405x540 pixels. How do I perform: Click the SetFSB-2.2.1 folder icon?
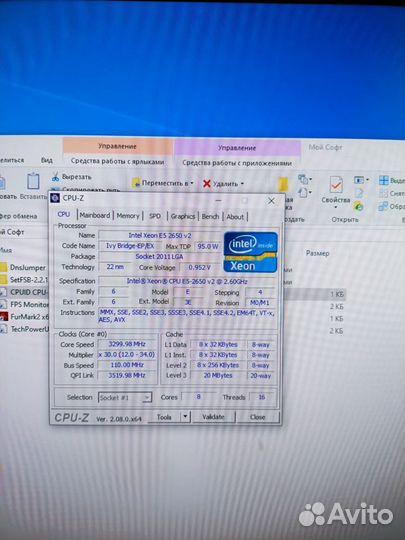3,279
